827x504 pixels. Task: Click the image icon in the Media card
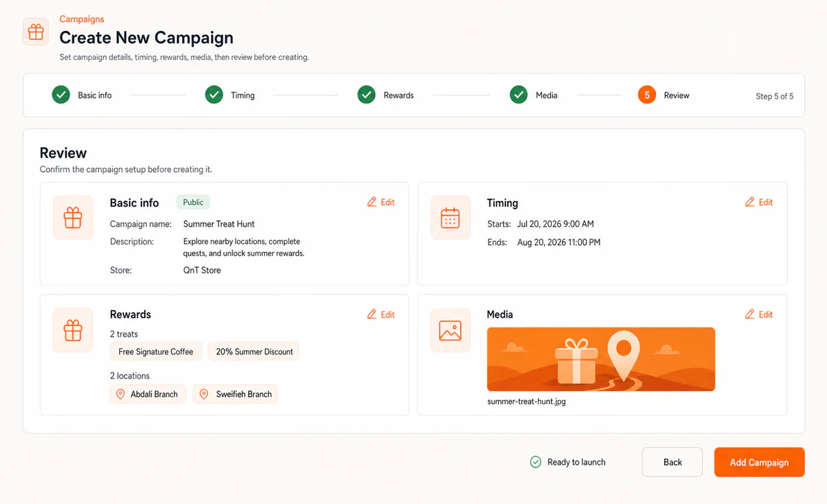(x=450, y=330)
